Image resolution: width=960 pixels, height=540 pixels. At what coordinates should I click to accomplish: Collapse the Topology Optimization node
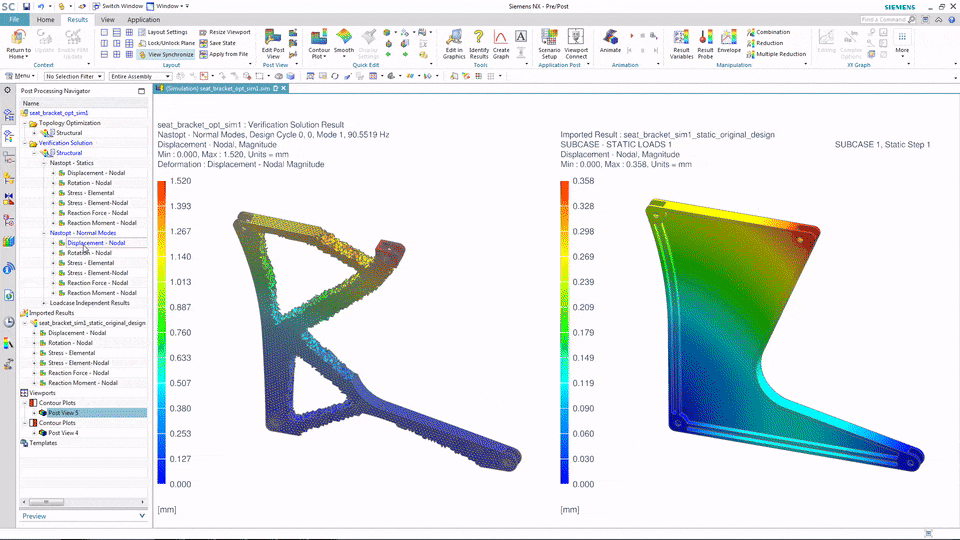click(25, 123)
